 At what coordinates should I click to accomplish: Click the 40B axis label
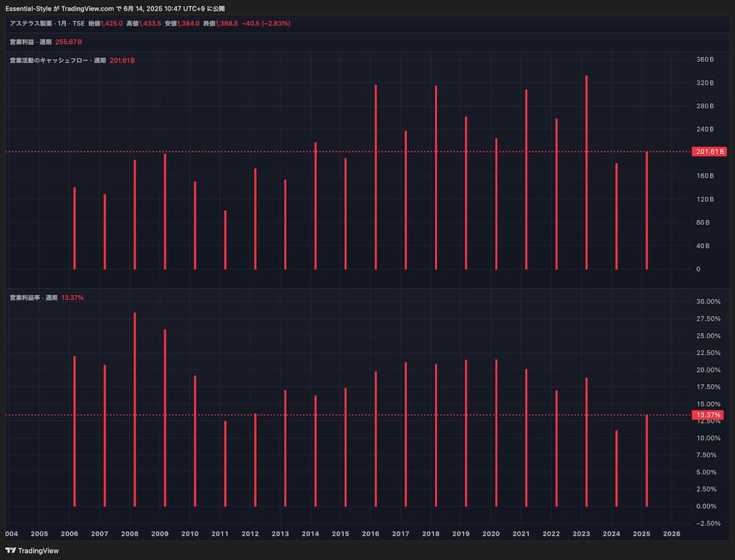click(x=703, y=246)
